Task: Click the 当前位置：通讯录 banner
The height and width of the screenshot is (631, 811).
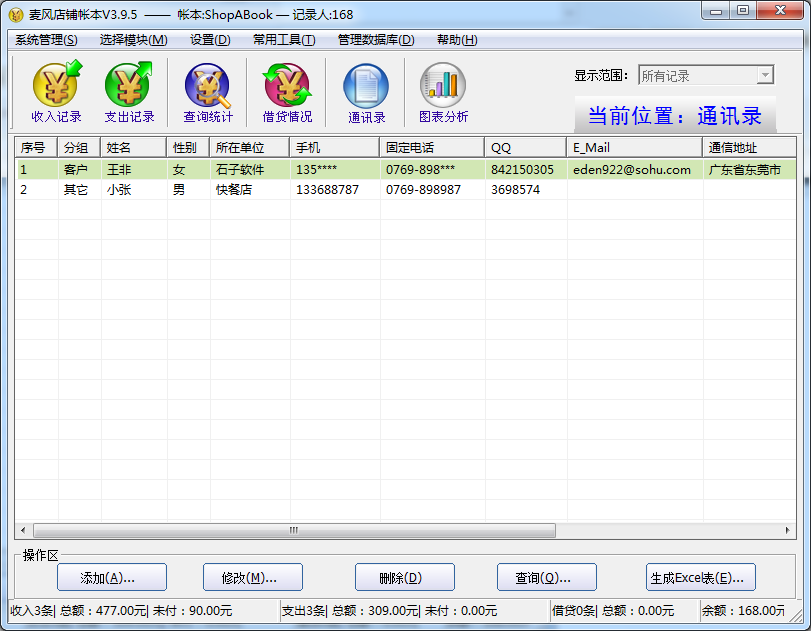Action: pyautogui.click(x=675, y=115)
